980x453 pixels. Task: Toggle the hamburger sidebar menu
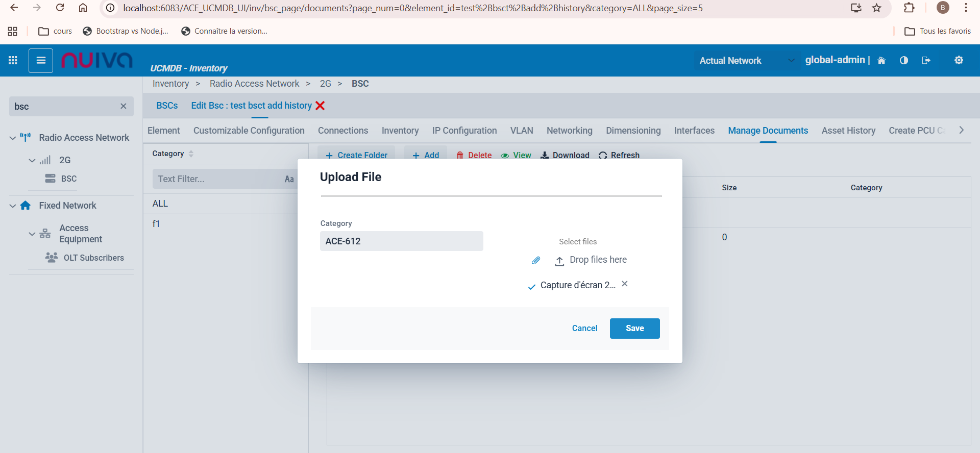41,61
